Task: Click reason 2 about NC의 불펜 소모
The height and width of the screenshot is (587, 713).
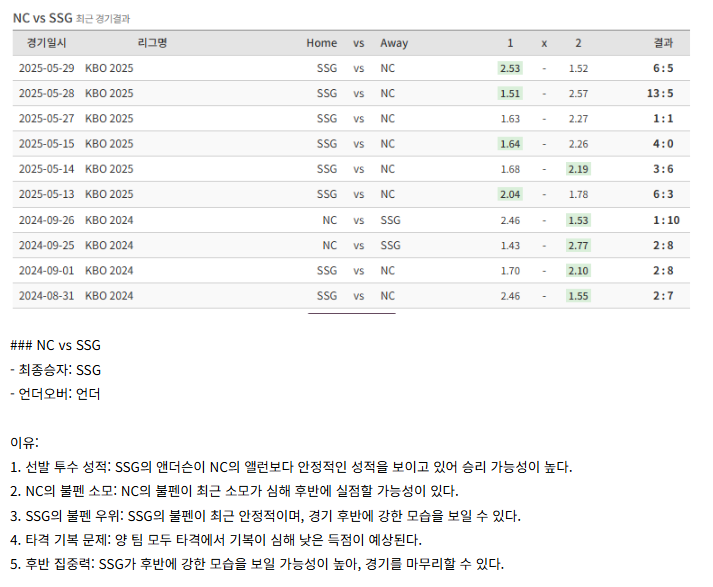Action: (234, 491)
